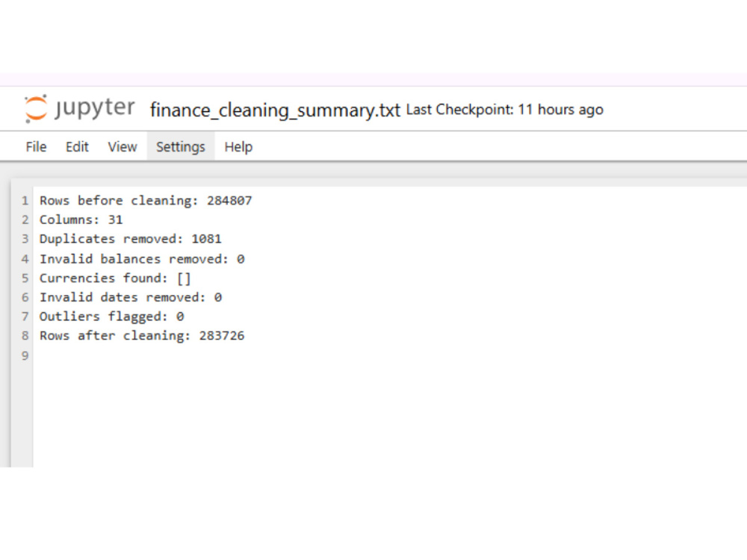
Task: Rename the file finance_cleaning_summary.txt title
Action: (x=276, y=110)
